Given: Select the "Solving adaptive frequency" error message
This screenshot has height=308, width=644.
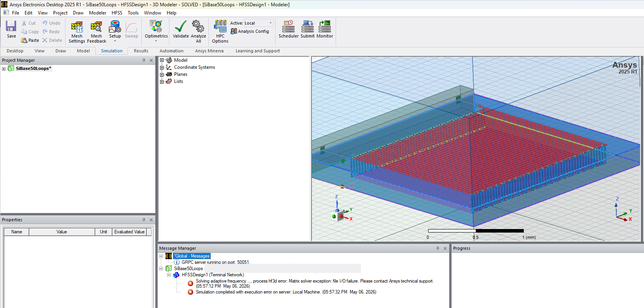Looking at the screenshot, I should click(315, 283).
